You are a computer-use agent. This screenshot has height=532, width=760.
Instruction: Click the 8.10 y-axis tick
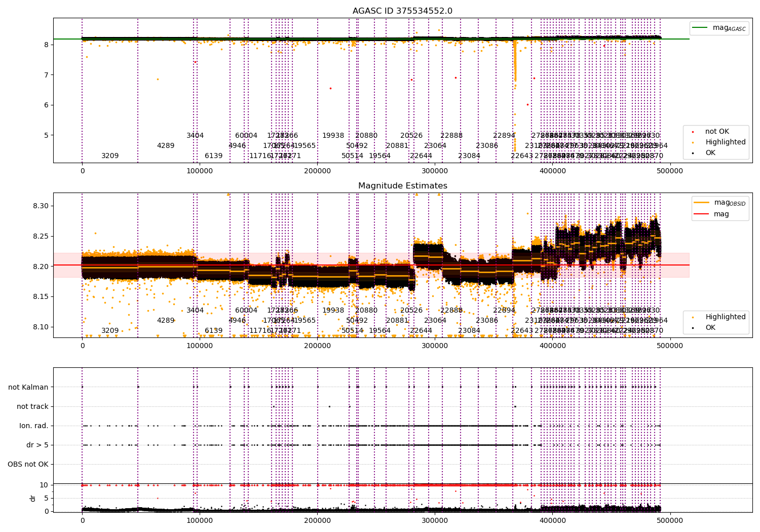tap(41, 327)
